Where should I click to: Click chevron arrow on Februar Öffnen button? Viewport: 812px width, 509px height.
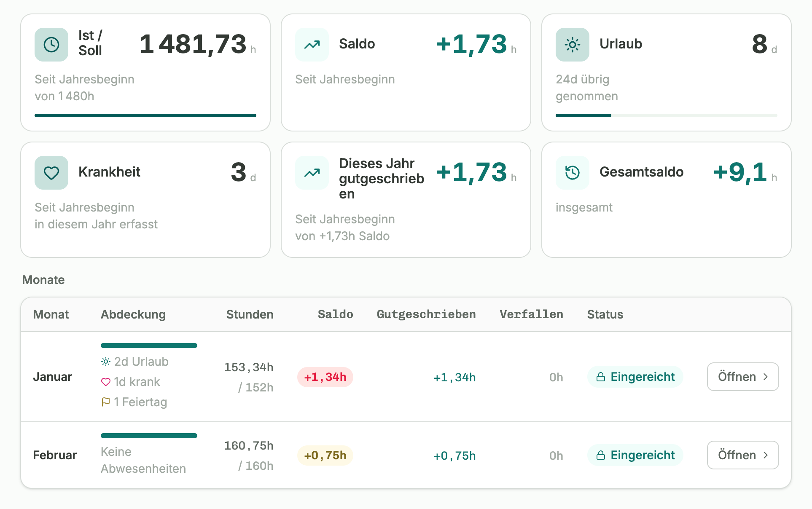(x=766, y=455)
